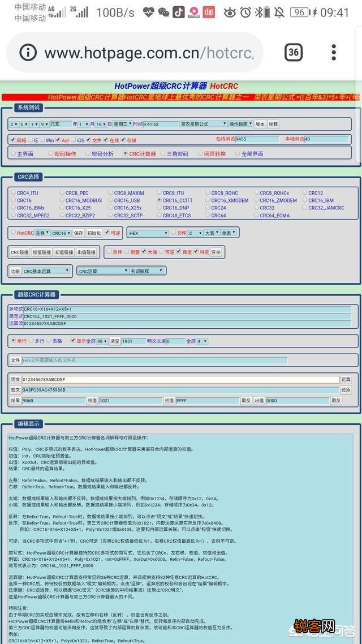Toggle the Adr checkbox
The image size is (362, 644).
[x=58, y=140]
